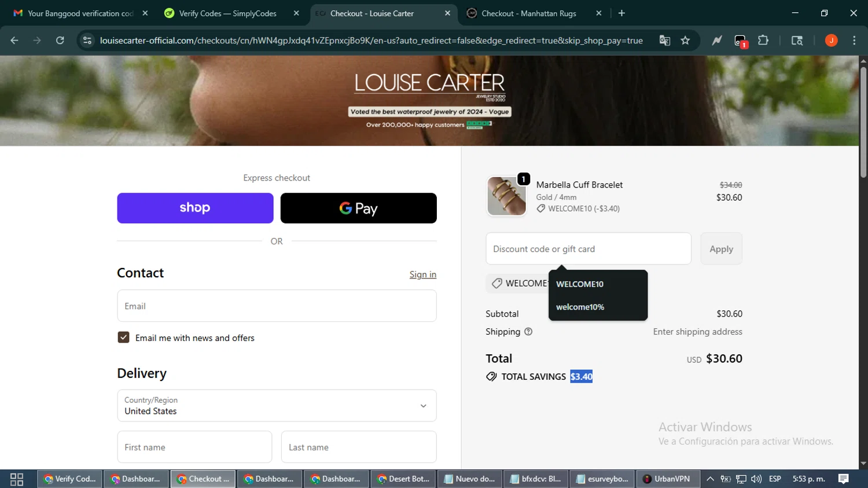Viewport: 868px width, 488px height.
Task: Open the bfxdcv Notepad taskbar window
Action: (x=536, y=479)
